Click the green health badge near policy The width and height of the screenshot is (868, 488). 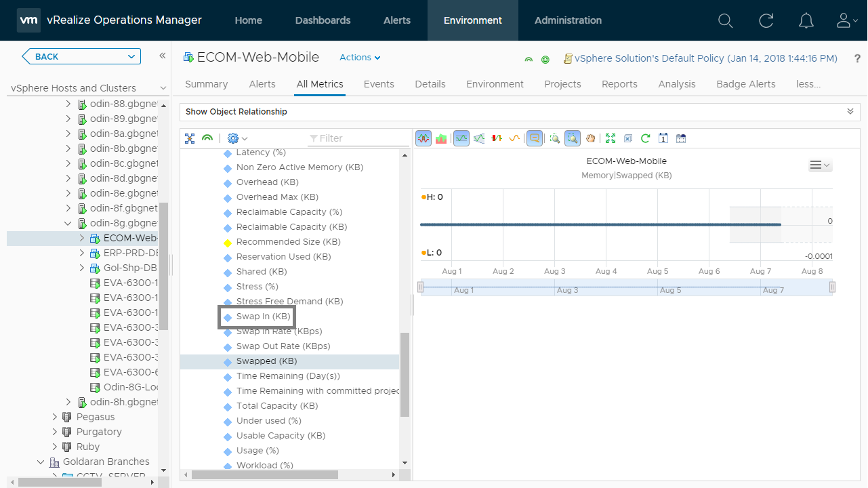(529, 60)
